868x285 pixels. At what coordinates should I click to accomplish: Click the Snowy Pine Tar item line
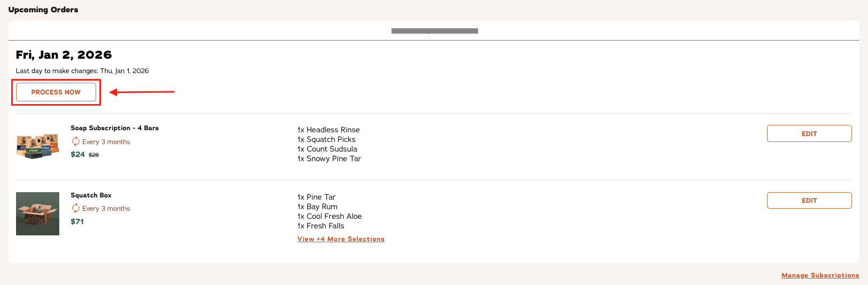[329, 159]
